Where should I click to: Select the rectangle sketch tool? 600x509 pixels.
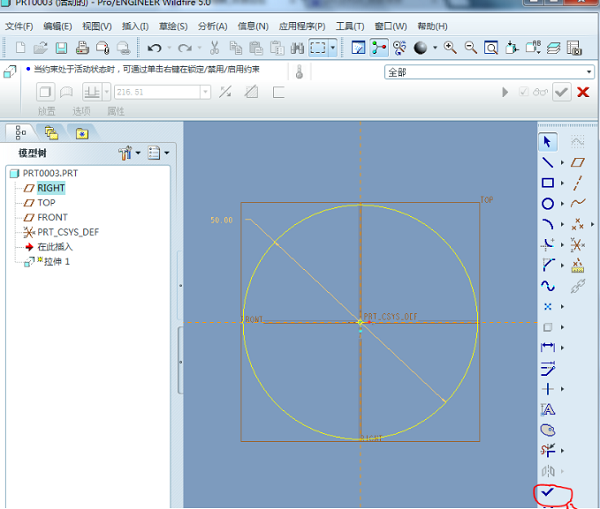[547, 183]
